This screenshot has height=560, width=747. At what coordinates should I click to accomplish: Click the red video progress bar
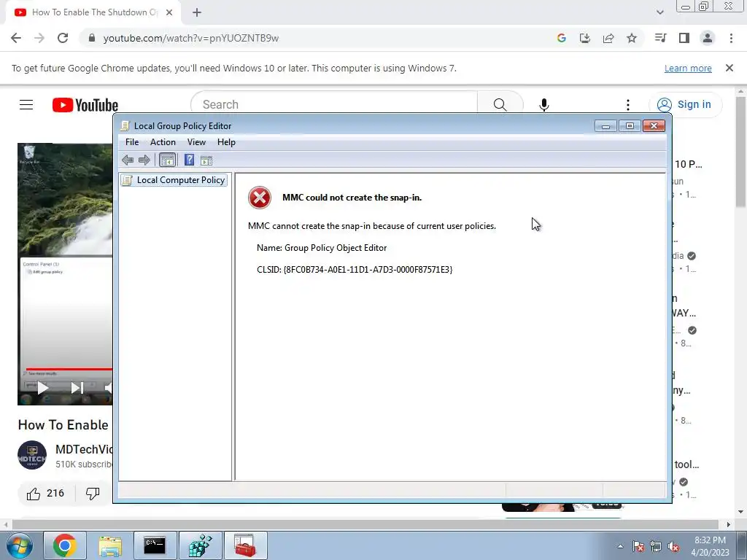[69, 369]
